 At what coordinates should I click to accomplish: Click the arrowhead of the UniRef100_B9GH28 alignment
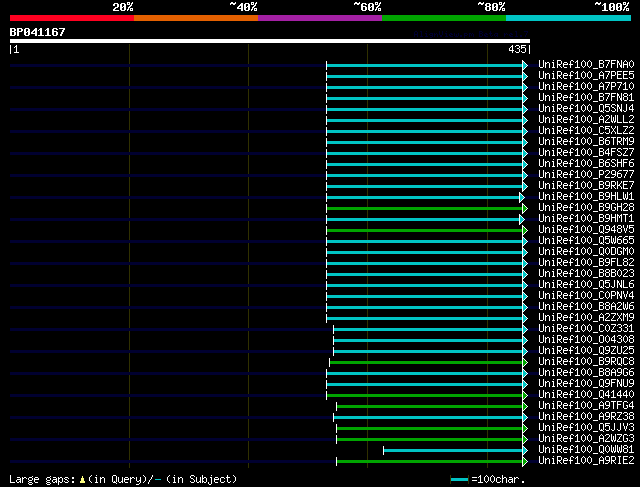coord(525,209)
